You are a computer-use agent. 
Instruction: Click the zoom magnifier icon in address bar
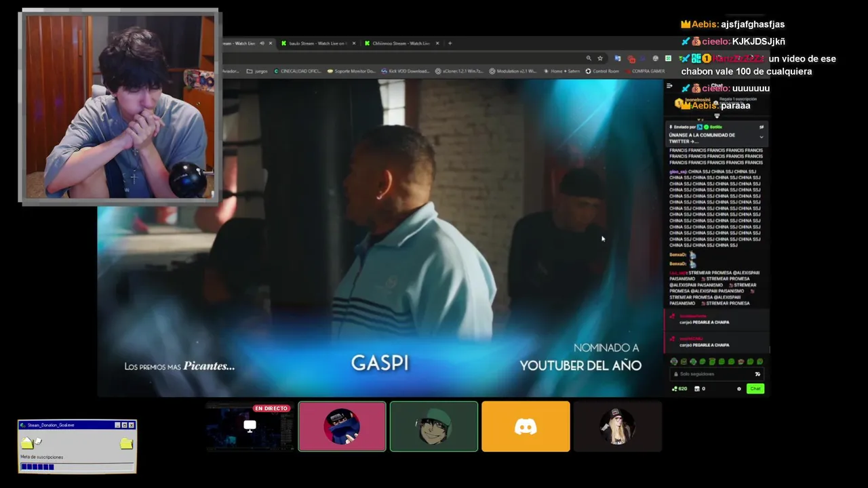(x=589, y=58)
